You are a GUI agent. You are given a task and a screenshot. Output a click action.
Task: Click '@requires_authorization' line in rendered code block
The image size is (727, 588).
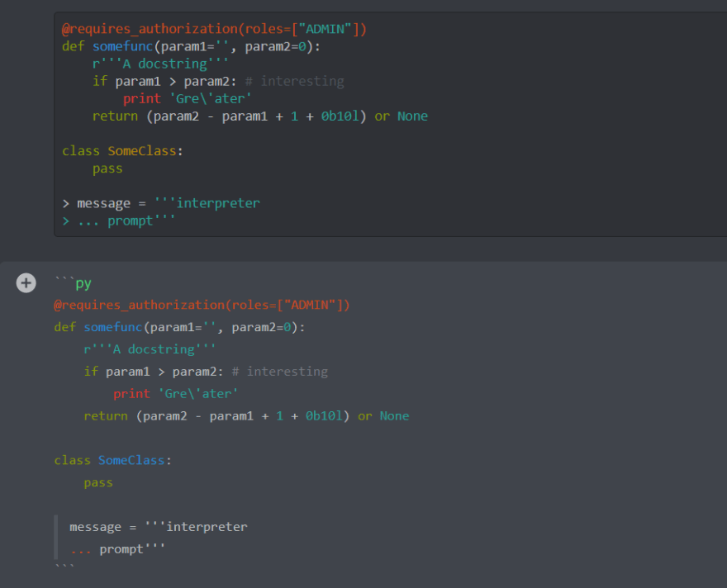point(214,29)
